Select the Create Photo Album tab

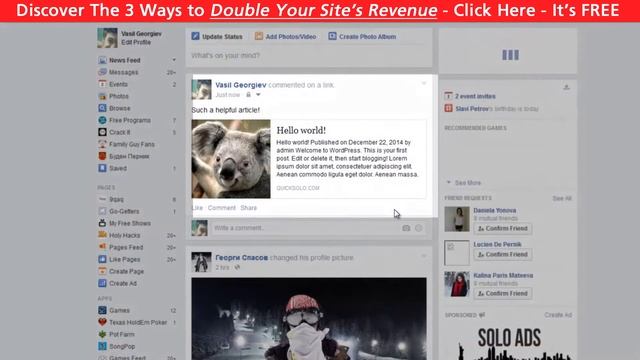click(x=362, y=36)
